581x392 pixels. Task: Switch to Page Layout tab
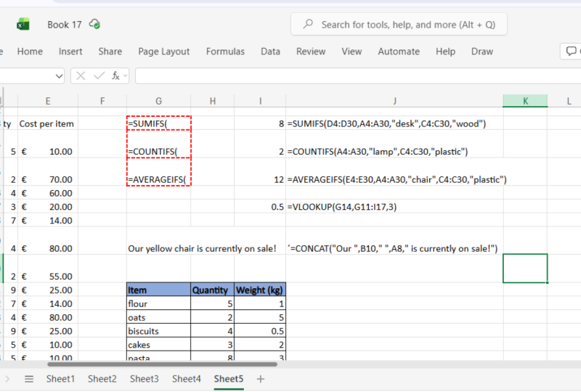pos(164,52)
